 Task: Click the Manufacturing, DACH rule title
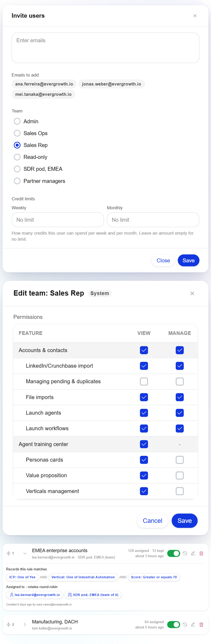(x=55, y=622)
